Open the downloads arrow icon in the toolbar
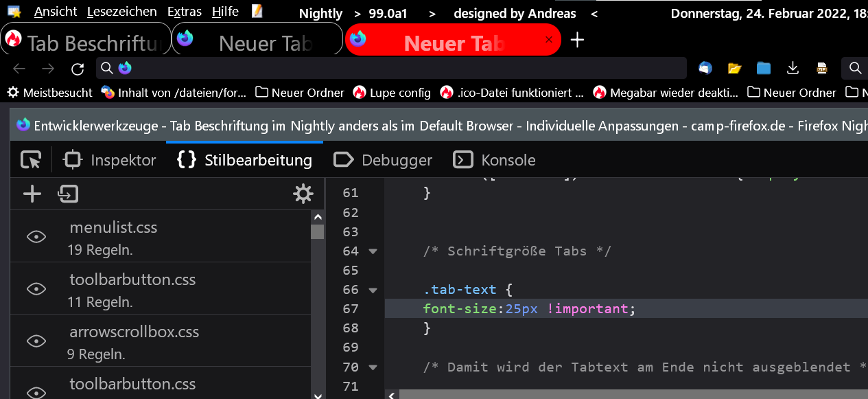The image size is (868, 399). coord(793,68)
